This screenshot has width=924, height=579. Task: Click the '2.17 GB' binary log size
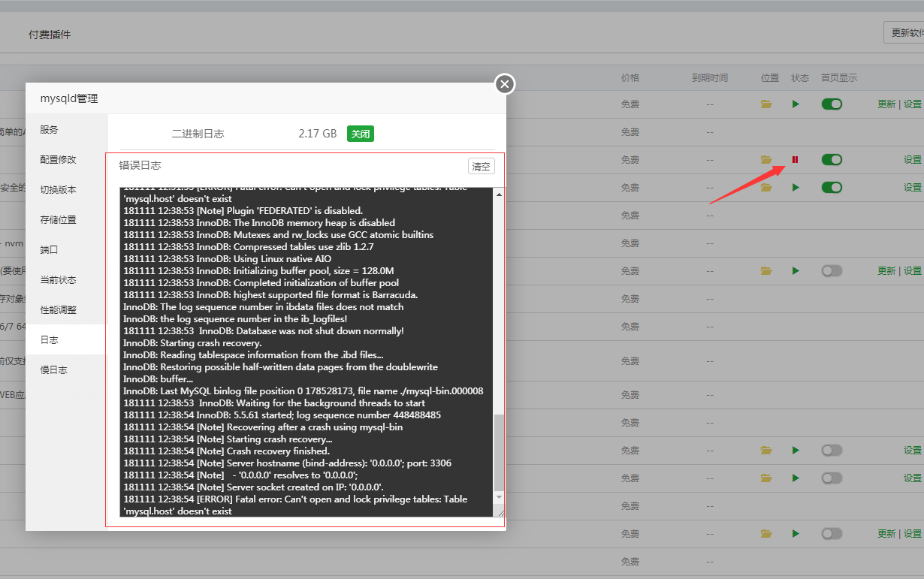(317, 134)
